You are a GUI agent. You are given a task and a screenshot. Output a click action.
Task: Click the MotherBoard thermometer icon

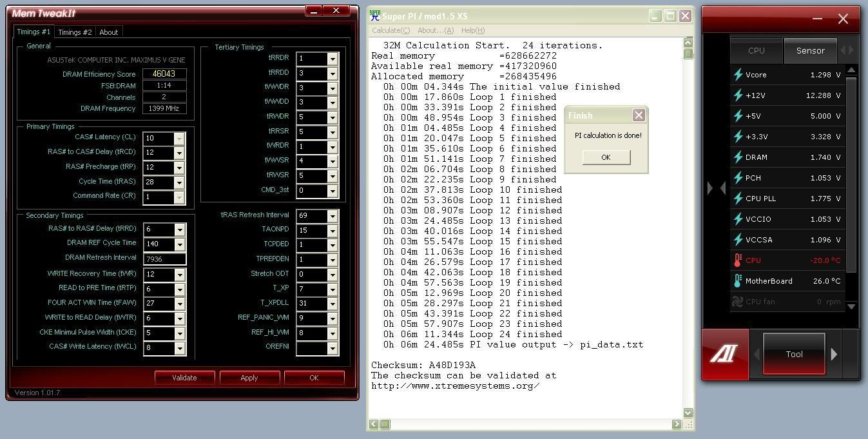[x=738, y=281]
